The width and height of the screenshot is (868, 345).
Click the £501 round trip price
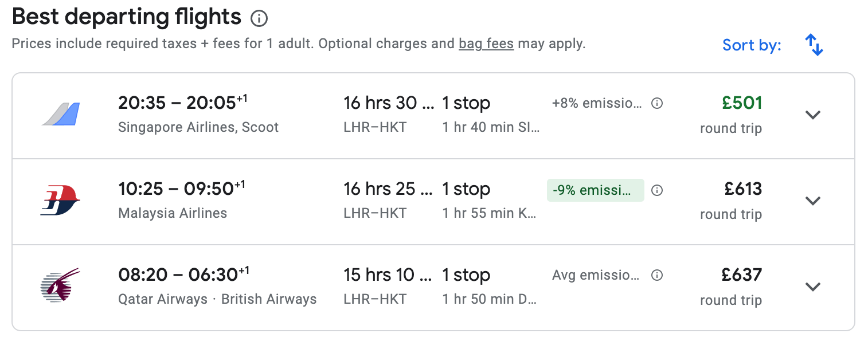coord(742,103)
